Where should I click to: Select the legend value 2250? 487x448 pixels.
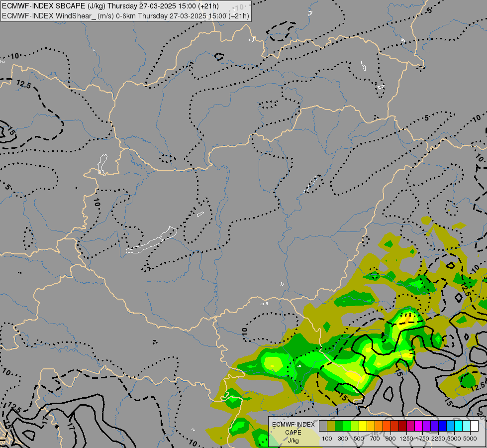438,439
